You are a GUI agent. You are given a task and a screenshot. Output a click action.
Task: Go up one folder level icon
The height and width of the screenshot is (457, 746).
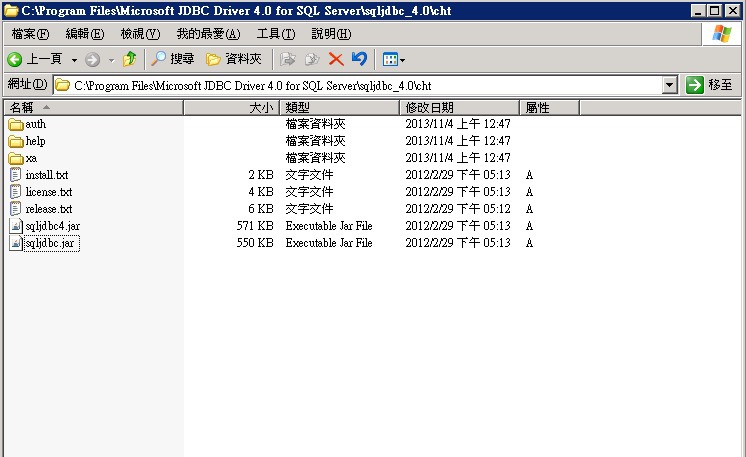pyautogui.click(x=129, y=59)
